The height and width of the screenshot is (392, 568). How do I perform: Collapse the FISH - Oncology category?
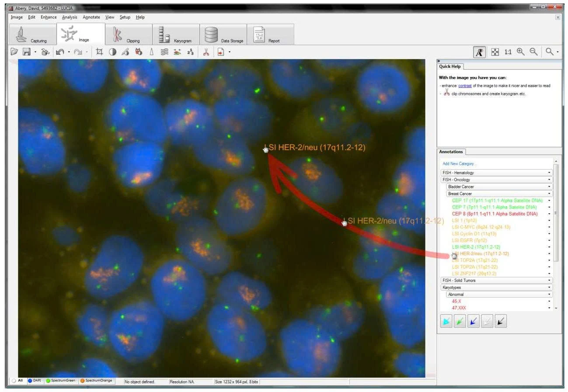point(497,180)
